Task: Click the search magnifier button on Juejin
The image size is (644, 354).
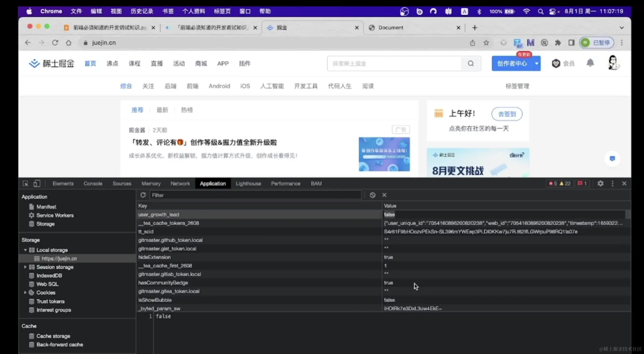Action: [471, 63]
